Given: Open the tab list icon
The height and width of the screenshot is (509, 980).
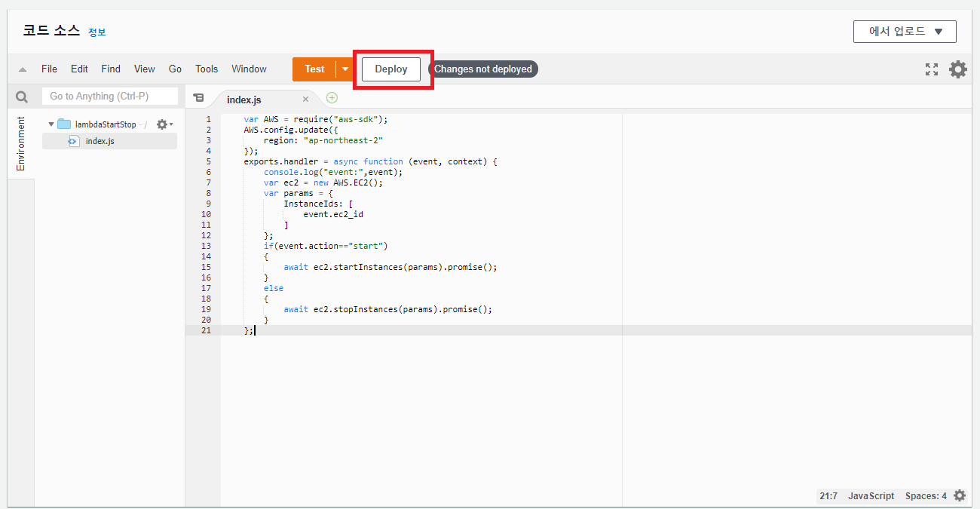Looking at the screenshot, I should 198,98.
